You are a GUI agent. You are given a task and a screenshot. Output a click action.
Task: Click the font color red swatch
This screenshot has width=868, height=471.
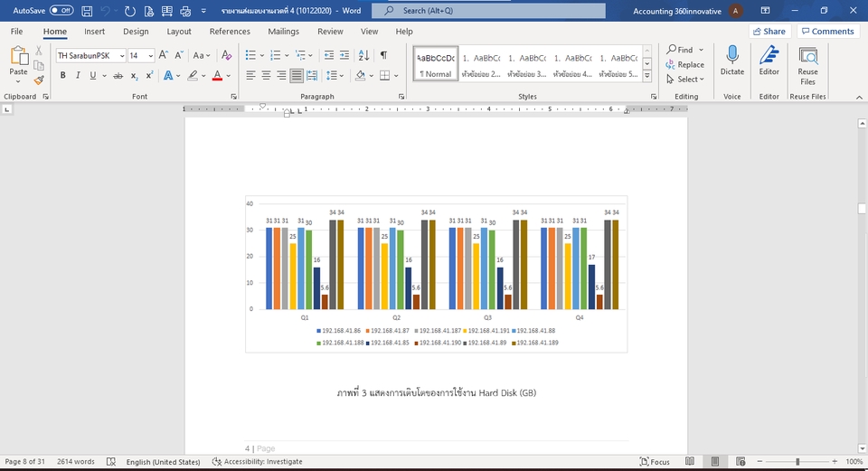(x=217, y=76)
